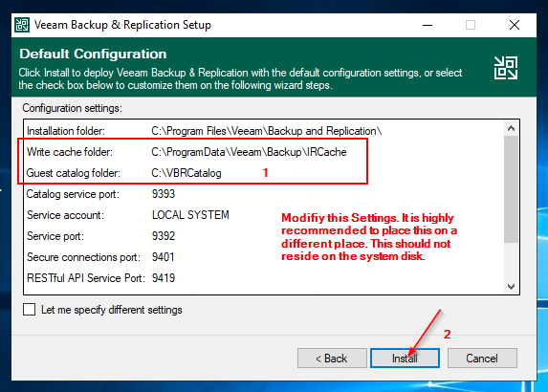548x392 pixels.
Task: Select the Service port 9392 row
Action: click(x=264, y=236)
